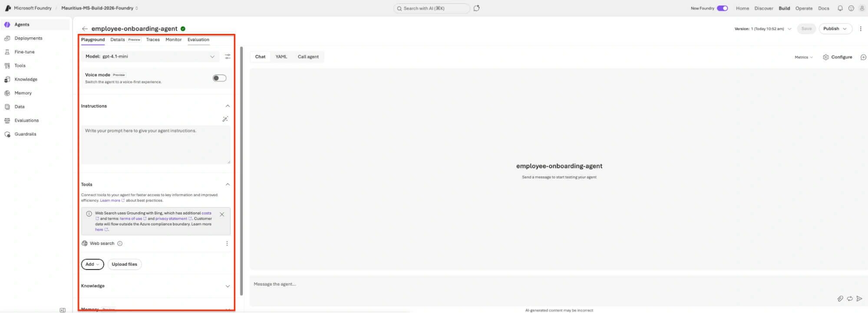
Task: Open the Publish dropdown button
Action: coord(835,29)
